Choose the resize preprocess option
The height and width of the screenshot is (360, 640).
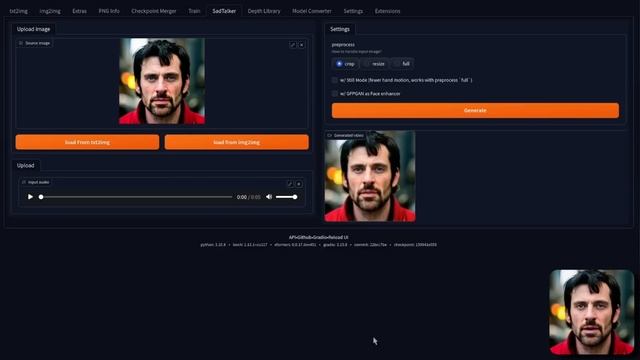pos(374,64)
